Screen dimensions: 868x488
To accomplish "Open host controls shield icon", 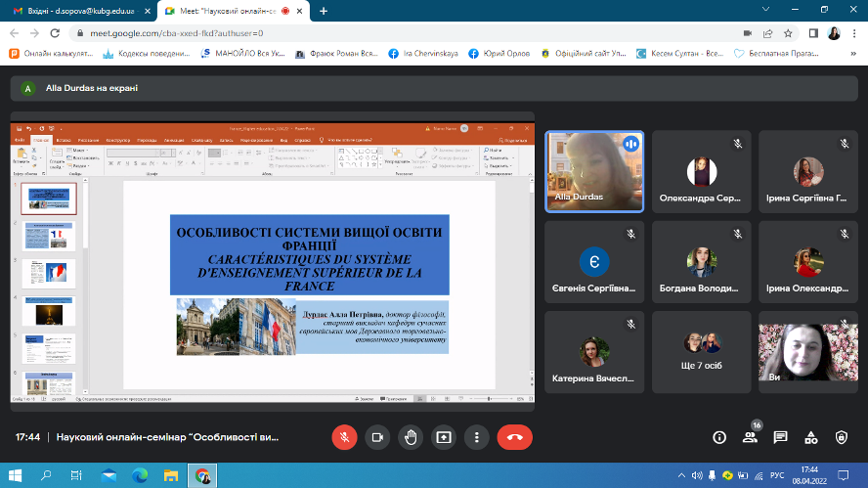I will click(843, 437).
